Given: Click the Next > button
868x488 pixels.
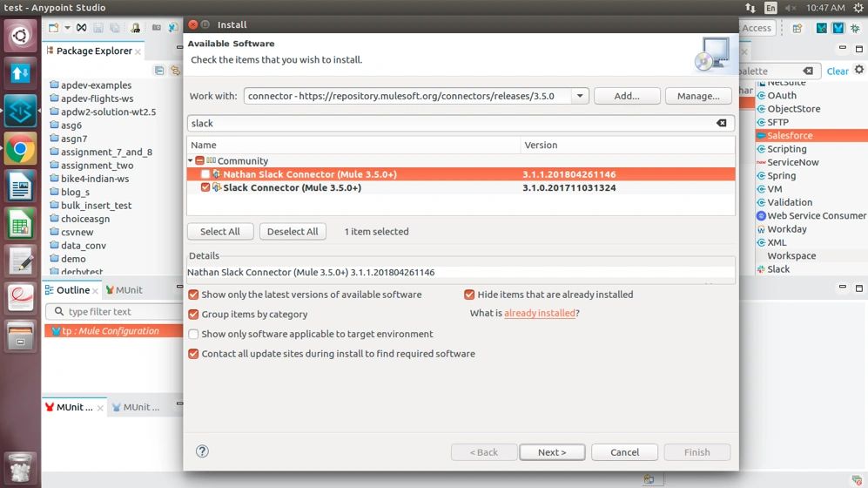Looking at the screenshot, I should click(552, 452).
